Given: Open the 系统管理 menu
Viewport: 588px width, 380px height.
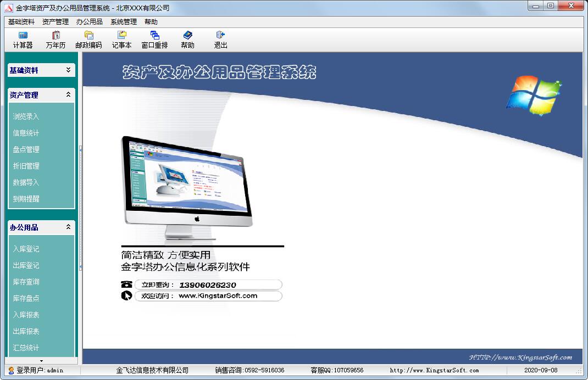Looking at the screenshot, I should 124,22.
